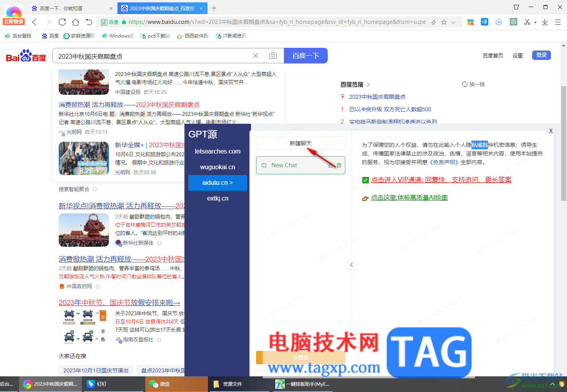Click the address bar URL field
567x392 pixels.
[277, 22]
